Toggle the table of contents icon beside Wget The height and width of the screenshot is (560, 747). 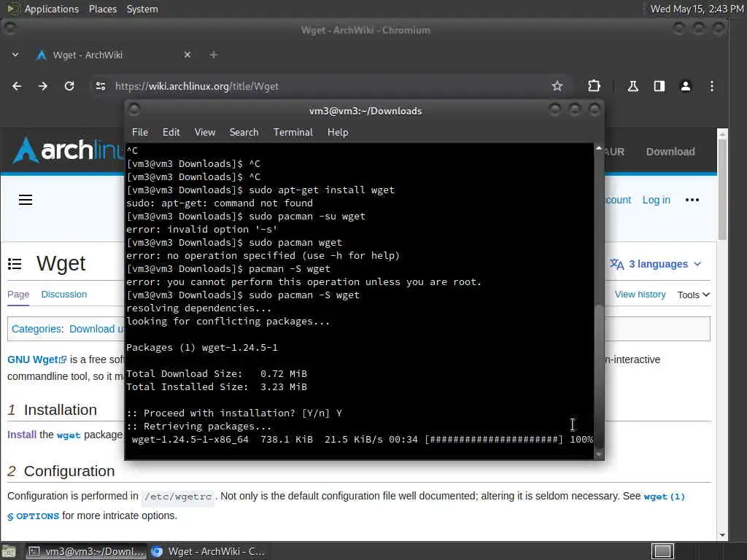click(15, 264)
